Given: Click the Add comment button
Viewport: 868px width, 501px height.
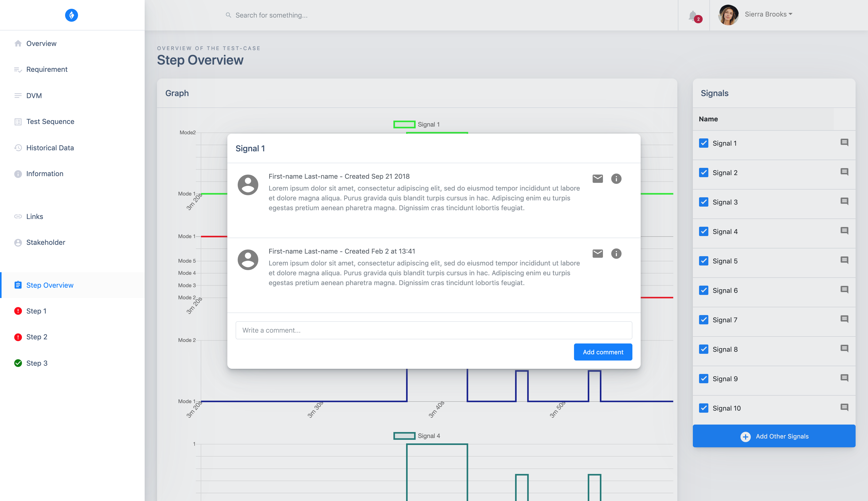Looking at the screenshot, I should 603,352.
